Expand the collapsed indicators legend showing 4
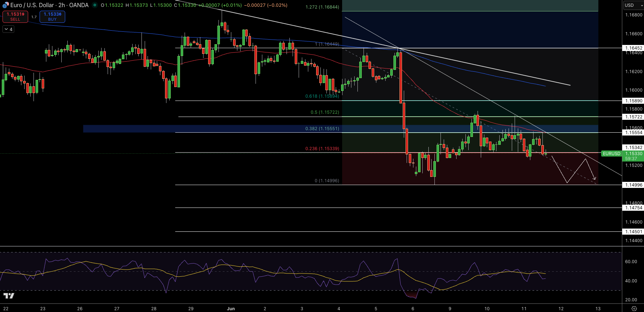644x312 pixels. pos(9,29)
